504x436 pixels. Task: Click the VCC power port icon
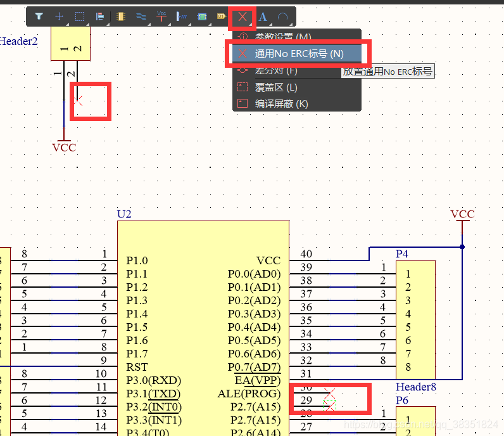tap(161, 16)
